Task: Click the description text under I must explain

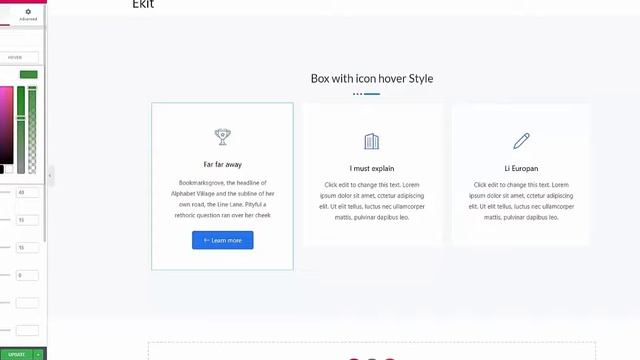Action: [372, 201]
